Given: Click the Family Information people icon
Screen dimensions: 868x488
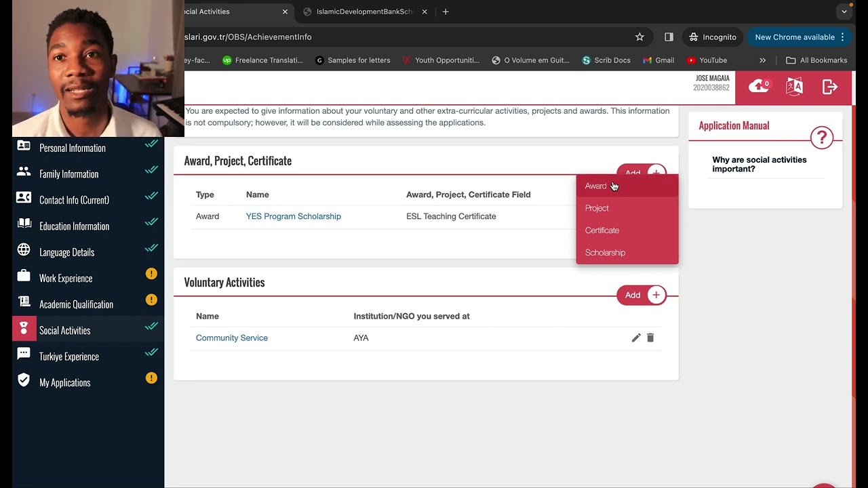Looking at the screenshot, I should (24, 171).
